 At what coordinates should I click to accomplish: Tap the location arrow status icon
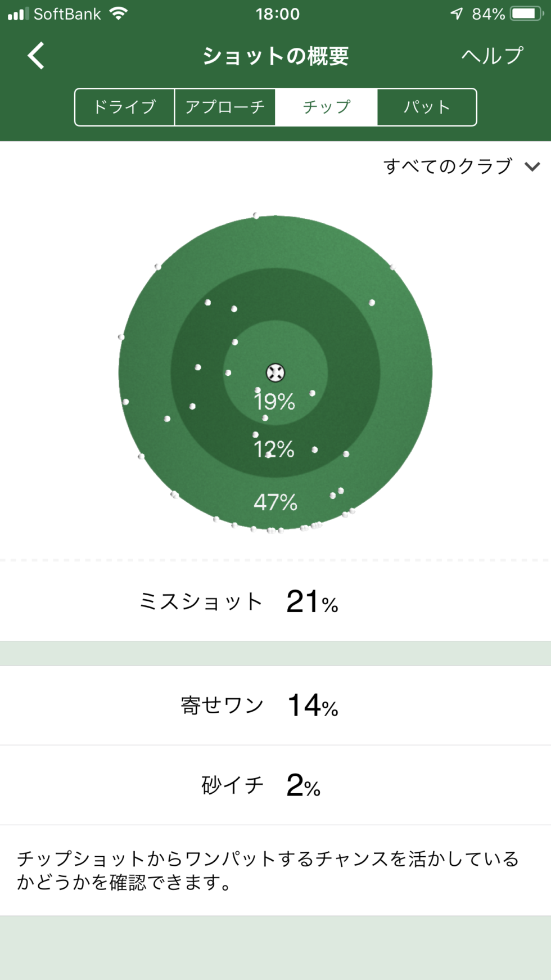[x=457, y=14]
